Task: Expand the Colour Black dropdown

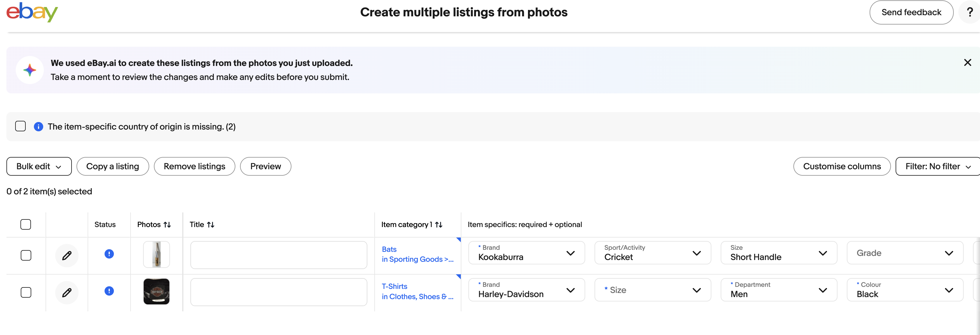Action: click(905, 290)
